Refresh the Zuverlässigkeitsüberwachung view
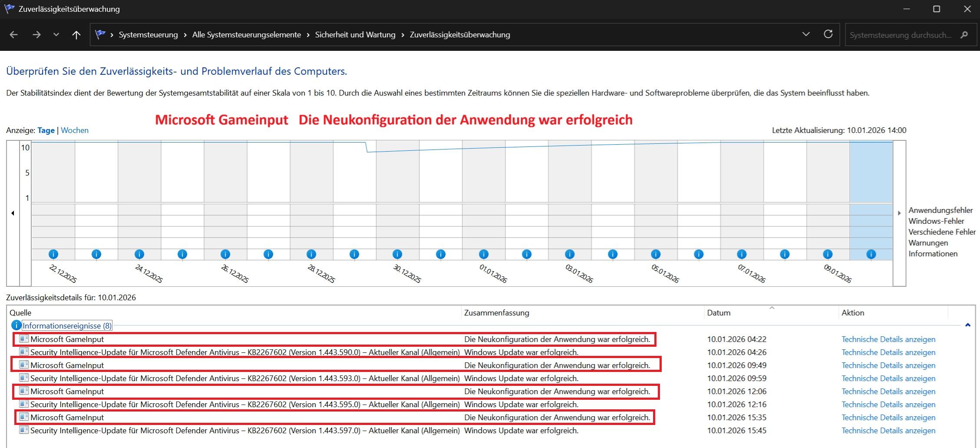 point(828,34)
